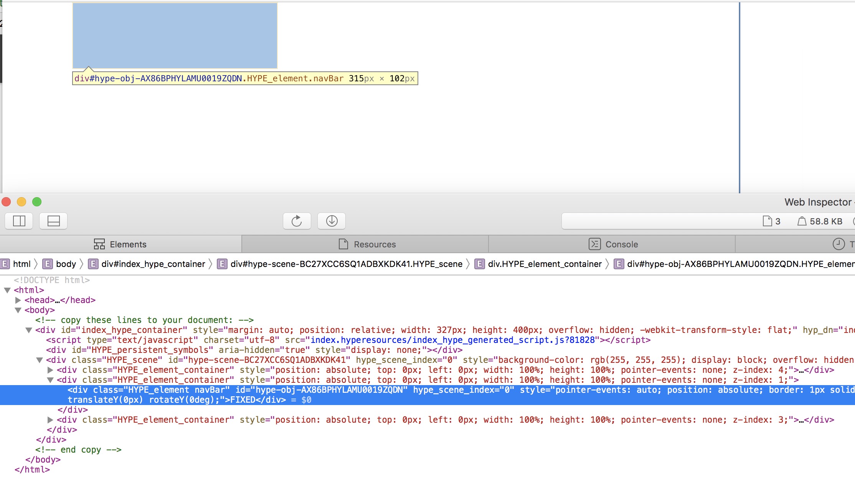The image size is (855, 504).
Task: Expand the z-index 3 element container
Action: tap(50, 420)
